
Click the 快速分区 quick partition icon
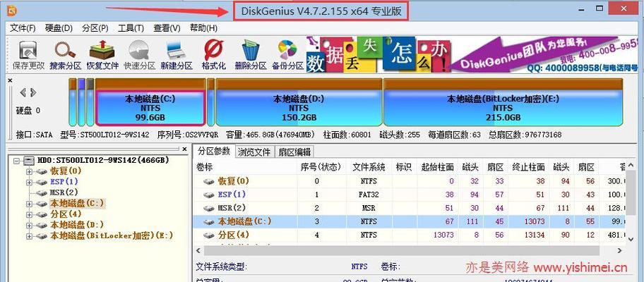140,55
